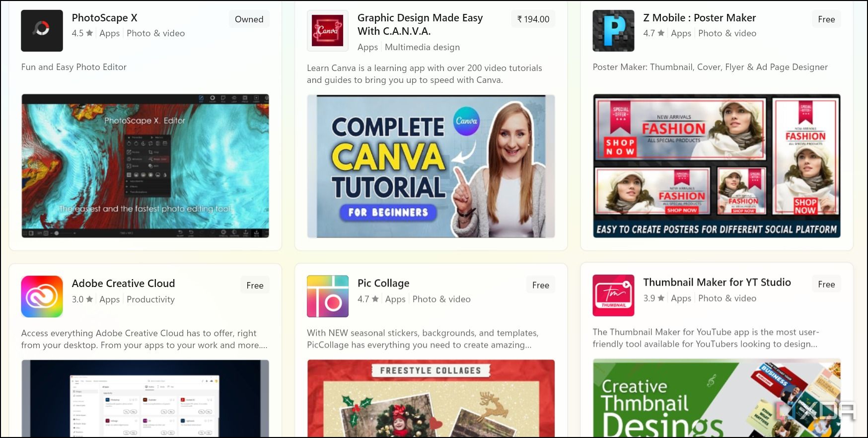Click Photo & video under Z Mobile Poster Maker

[727, 33]
